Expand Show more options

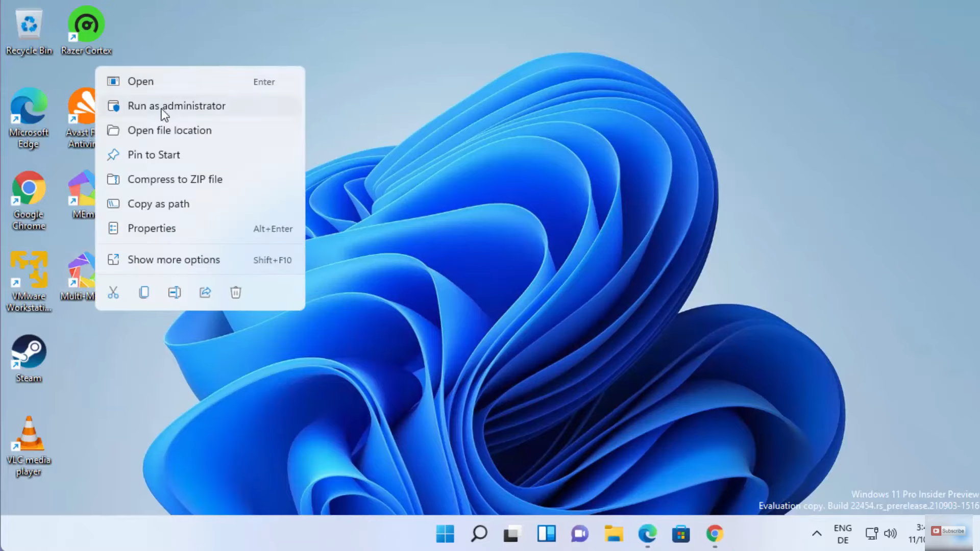point(174,260)
